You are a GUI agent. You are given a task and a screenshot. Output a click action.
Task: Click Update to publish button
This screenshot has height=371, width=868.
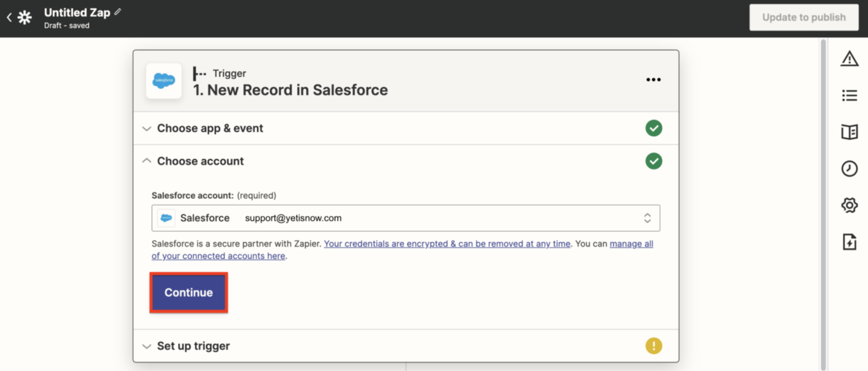(x=804, y=17)
